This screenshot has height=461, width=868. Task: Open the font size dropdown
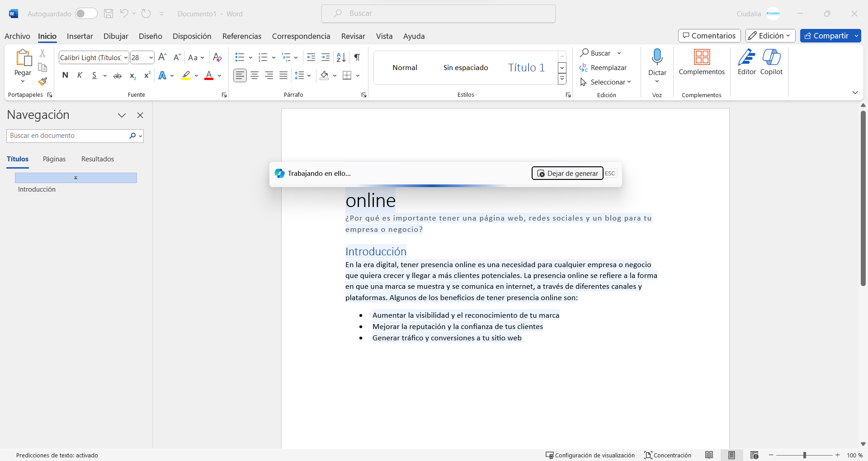(x=151, y=57)
